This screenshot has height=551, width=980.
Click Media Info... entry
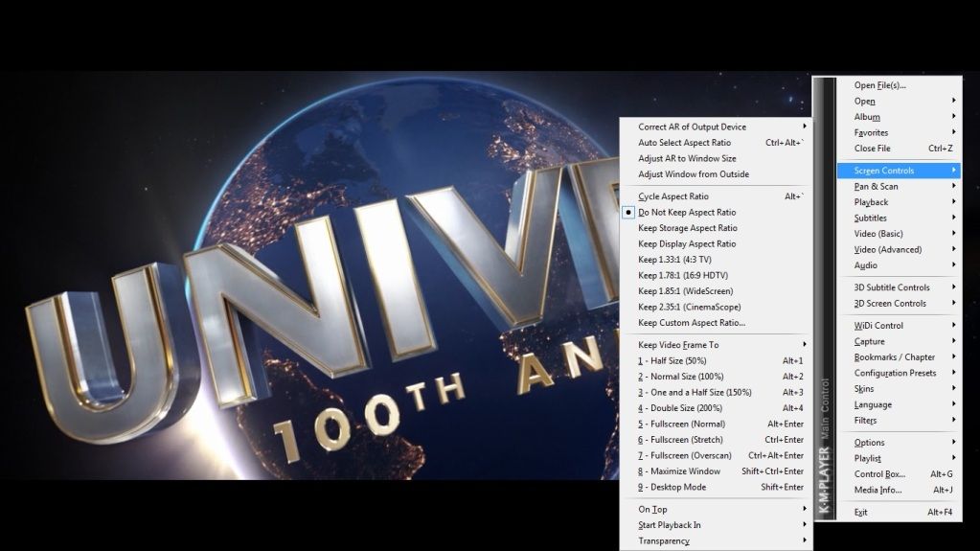click(x=899, y=490)
